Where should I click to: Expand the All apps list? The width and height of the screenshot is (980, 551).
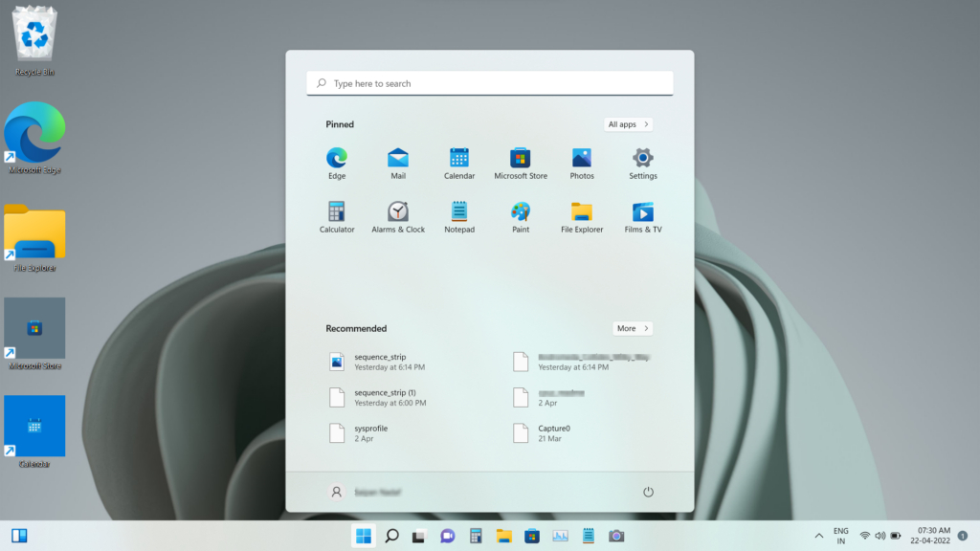point(629,124)
